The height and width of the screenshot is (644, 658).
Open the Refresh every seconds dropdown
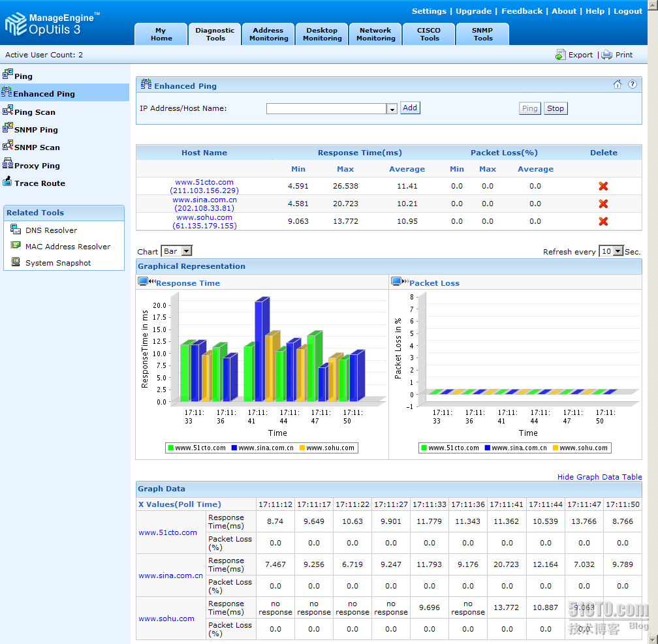(618, 251)
